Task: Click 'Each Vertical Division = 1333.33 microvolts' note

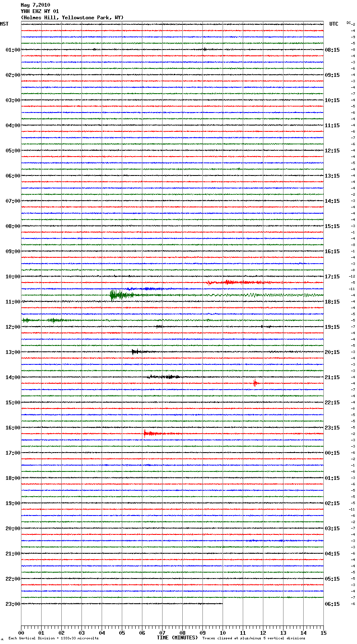Action: [53, 639]
